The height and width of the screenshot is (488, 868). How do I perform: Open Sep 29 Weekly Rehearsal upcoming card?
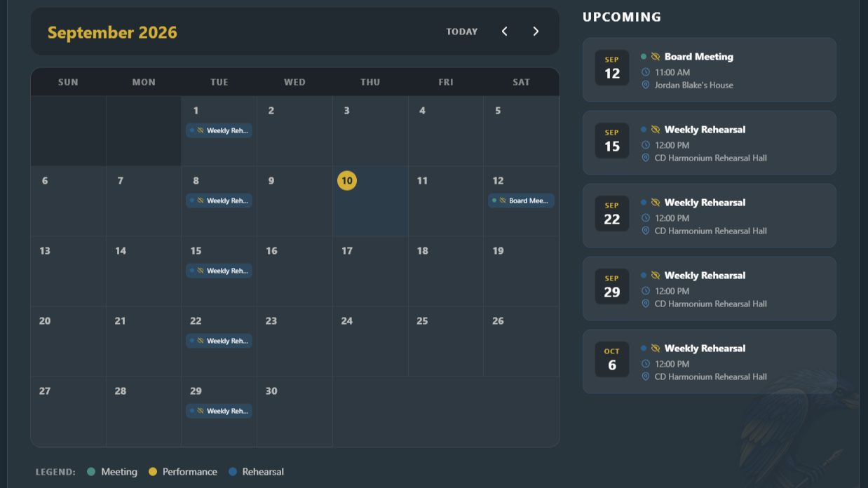[x=710, y=289]
